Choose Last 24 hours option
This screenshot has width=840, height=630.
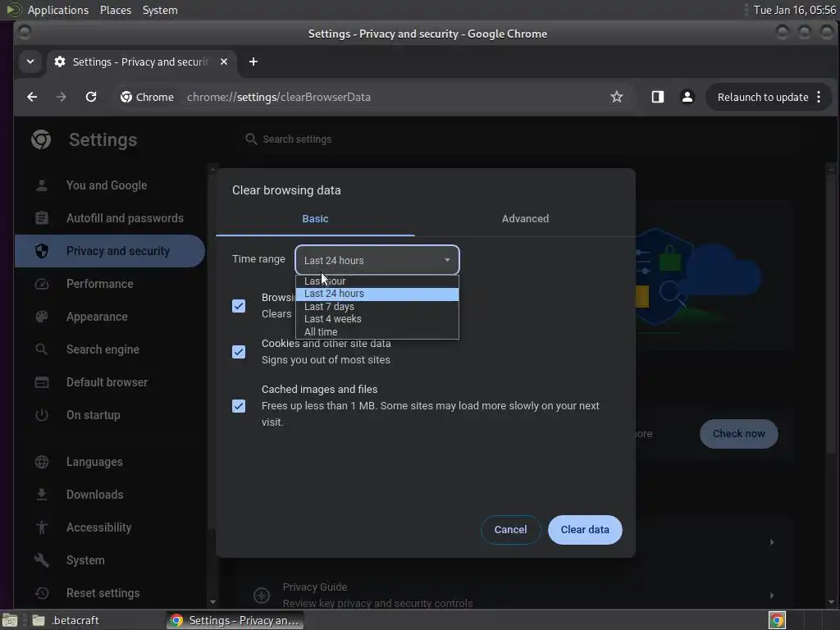coord(377,294)
